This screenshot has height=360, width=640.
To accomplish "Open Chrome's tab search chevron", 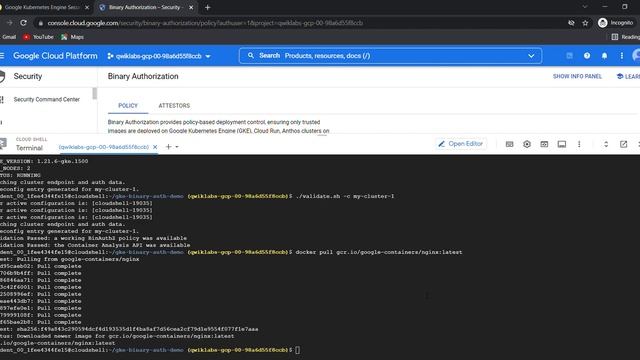I will tap(584, 7).
